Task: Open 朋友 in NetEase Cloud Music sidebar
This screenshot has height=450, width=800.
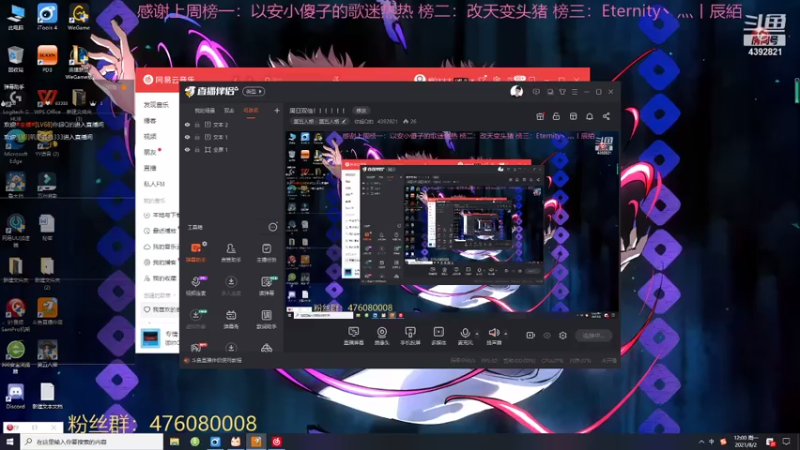Action: 150,152
